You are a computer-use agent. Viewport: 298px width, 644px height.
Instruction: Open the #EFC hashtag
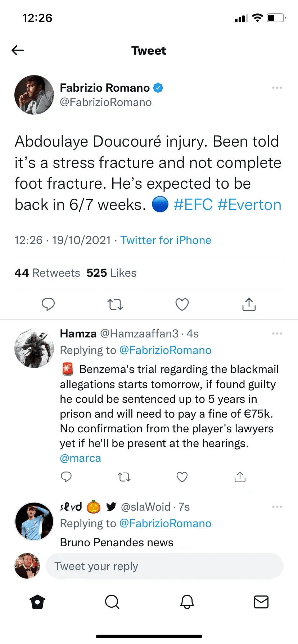[193, 205]
